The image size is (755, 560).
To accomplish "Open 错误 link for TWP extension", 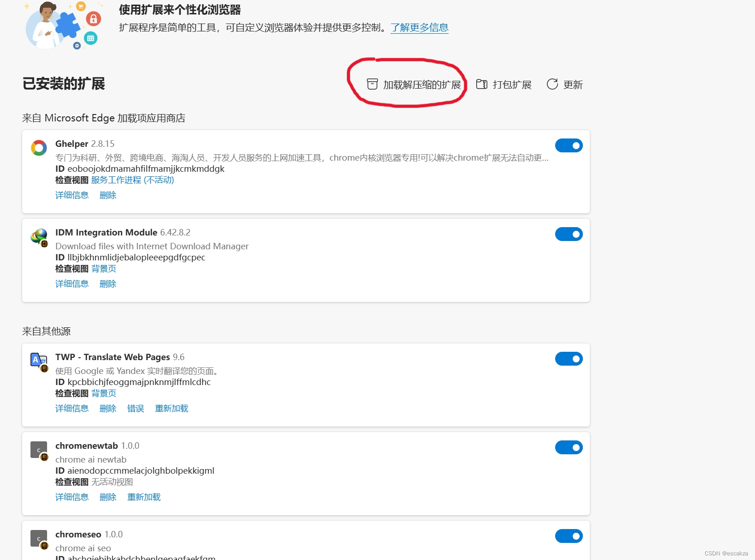I will click(136, 409).
